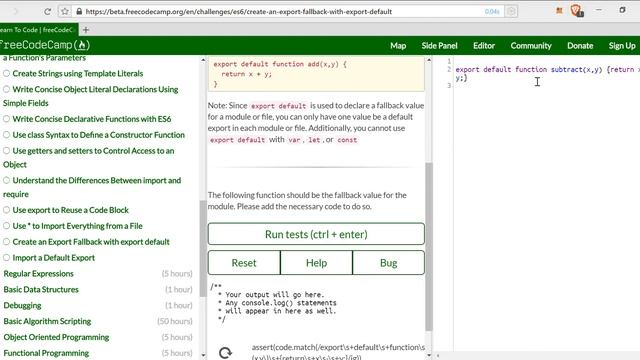Click the instructions pane scroll-up arrow
The image size is (640, 360).
[x=429, y=60]
